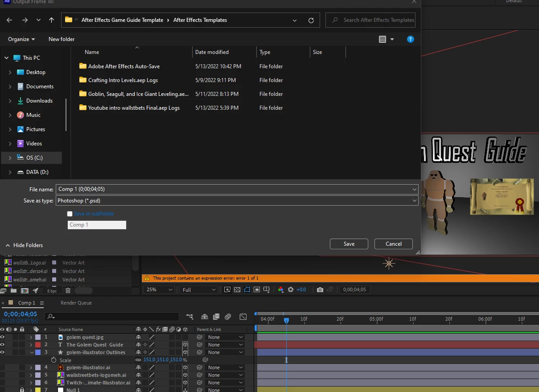
Task: Open the Organize menu
Action: coord(21,39)
